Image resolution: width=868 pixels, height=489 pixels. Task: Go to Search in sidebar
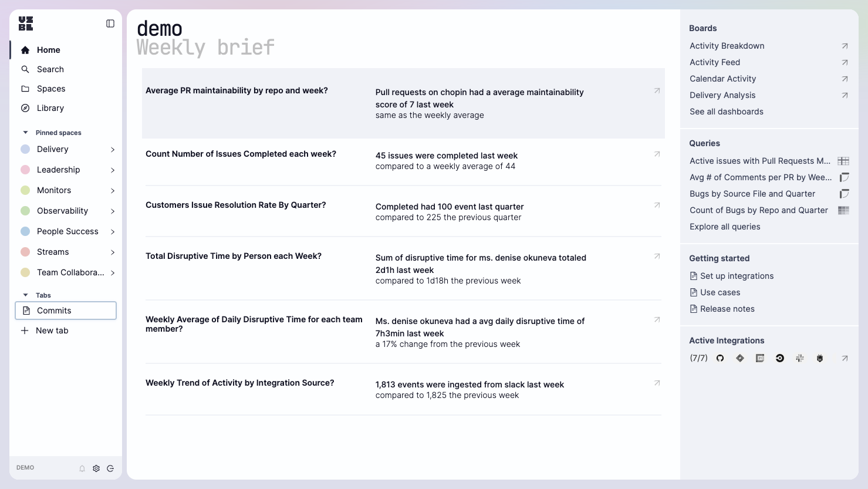click(50, 69)
